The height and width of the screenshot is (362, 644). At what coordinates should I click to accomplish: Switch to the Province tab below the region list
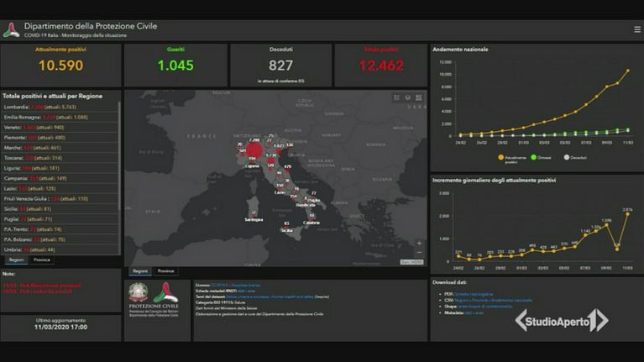click(x=41, y=260)
